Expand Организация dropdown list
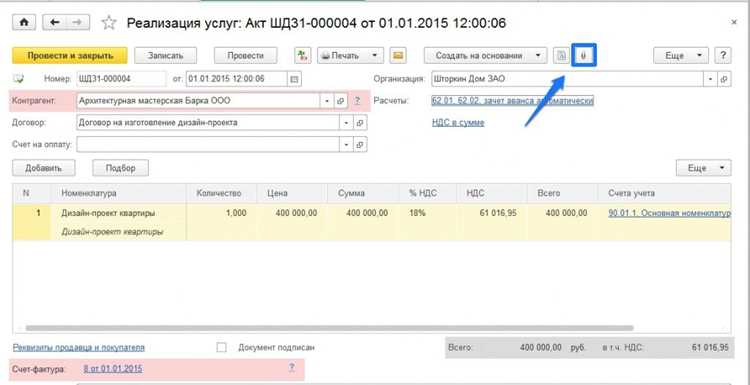Viewport: 750px width, 385px height. coord(711,79)
